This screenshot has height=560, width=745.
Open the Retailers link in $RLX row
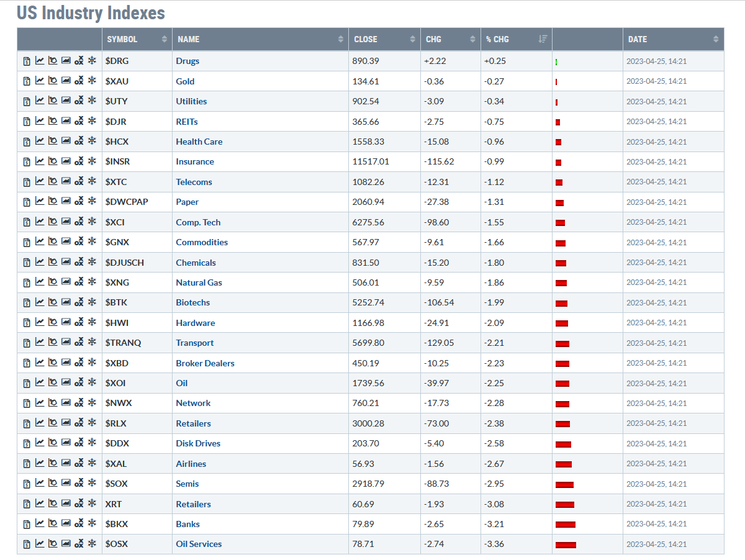193,423
